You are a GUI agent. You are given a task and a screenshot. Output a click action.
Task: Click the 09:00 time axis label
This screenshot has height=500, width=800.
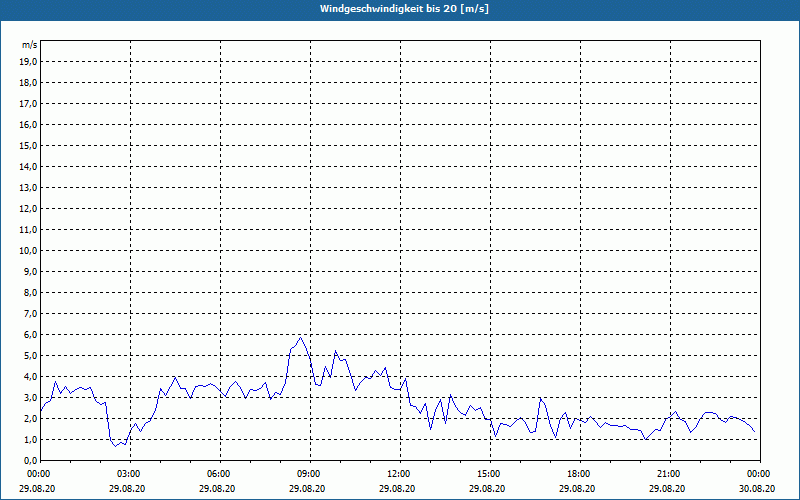coord(310,474)
